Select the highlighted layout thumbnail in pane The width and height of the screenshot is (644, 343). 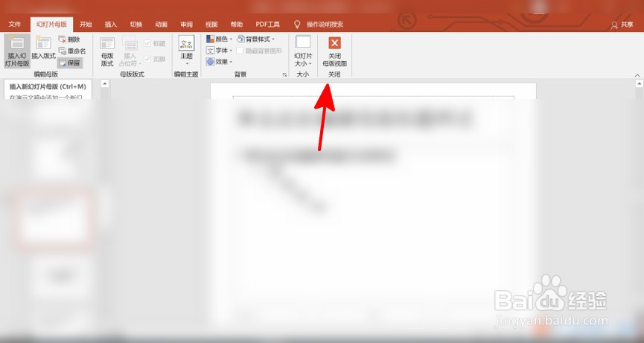coord(54,218)
